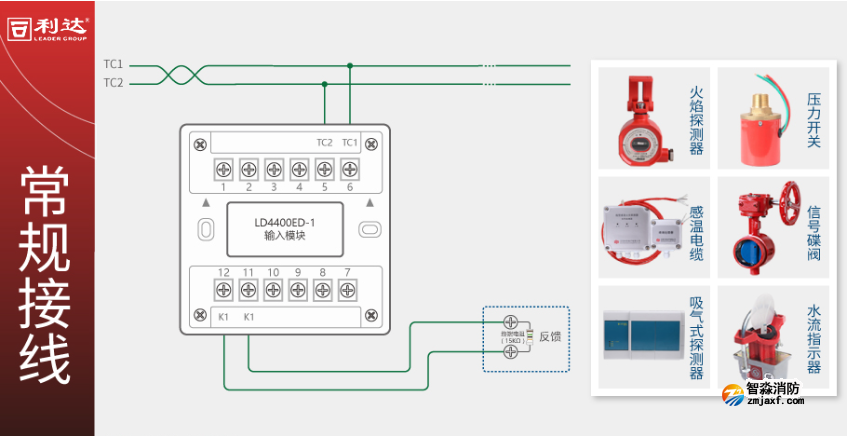Click terminal screw number 1
This screenshot has width=847, height=436.
[x=223, y=168]
